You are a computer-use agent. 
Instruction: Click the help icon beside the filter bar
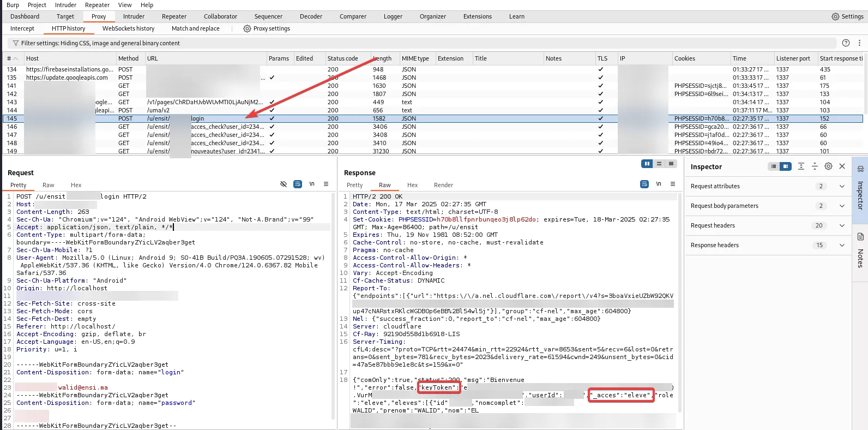[846, 43]
